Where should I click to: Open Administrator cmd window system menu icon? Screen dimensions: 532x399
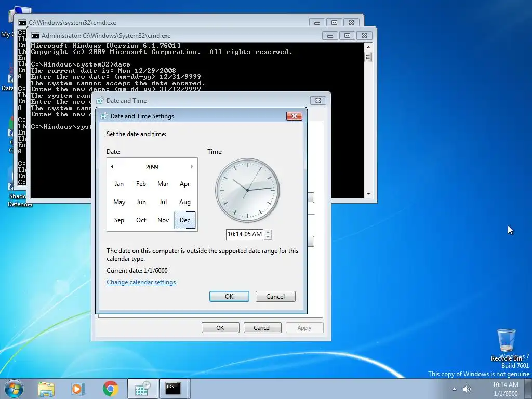pos(35,36)
